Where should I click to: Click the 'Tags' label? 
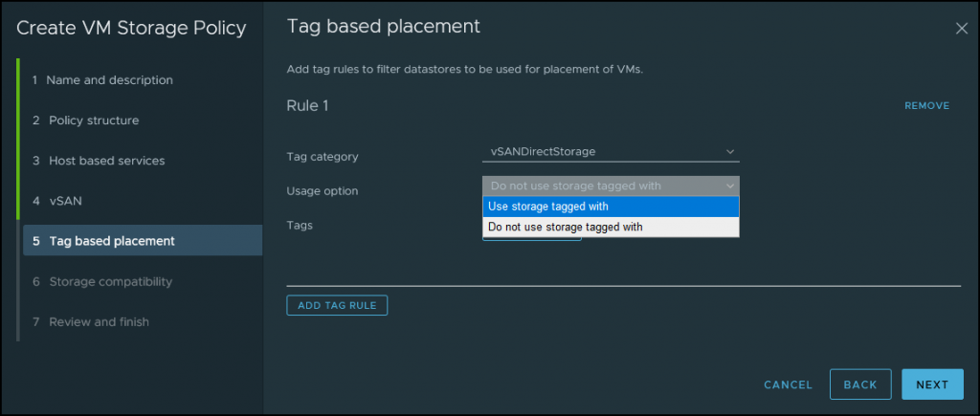300,225
